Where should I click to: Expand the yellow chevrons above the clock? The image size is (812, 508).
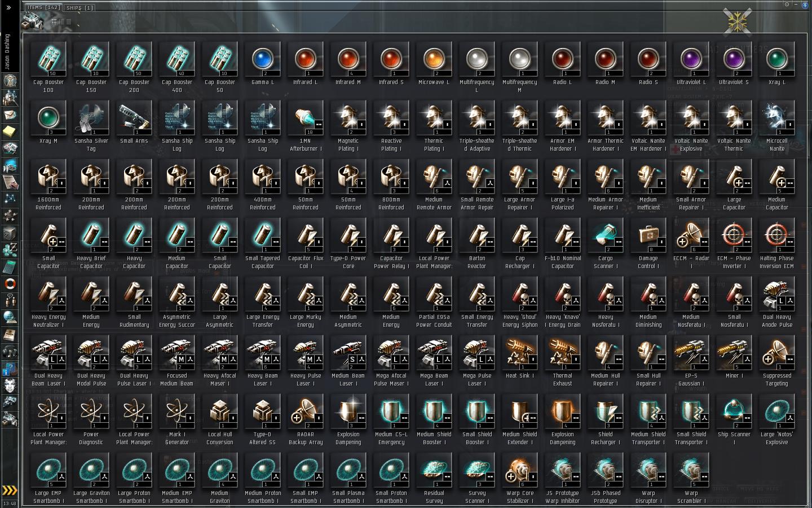pyautogui.click(x=10, y=490)
